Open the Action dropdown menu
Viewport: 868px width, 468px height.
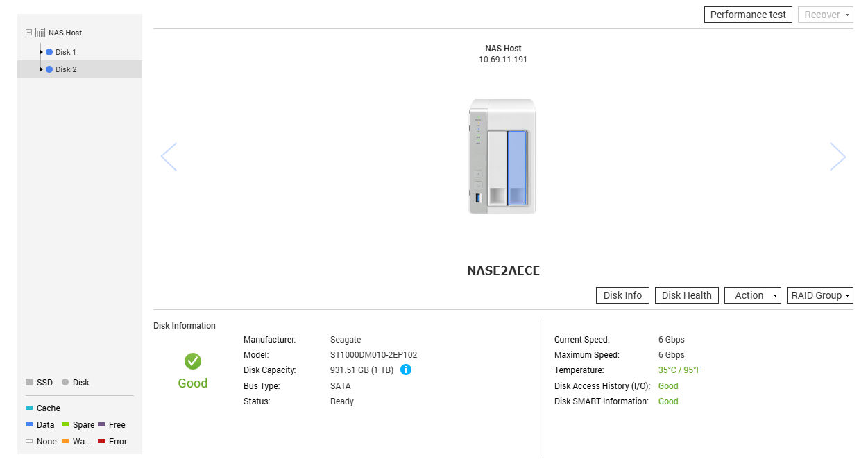[x=752, y=295]
